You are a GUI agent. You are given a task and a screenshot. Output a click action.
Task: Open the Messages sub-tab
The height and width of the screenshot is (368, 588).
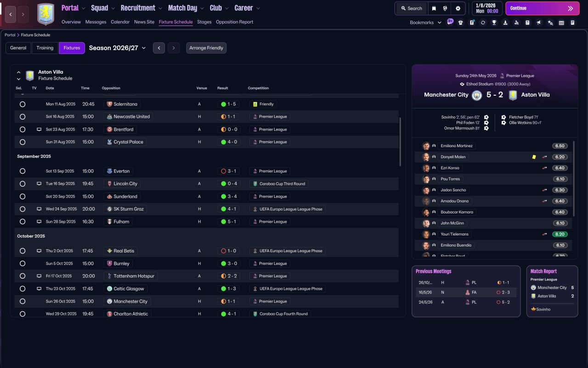pos(96,22)
